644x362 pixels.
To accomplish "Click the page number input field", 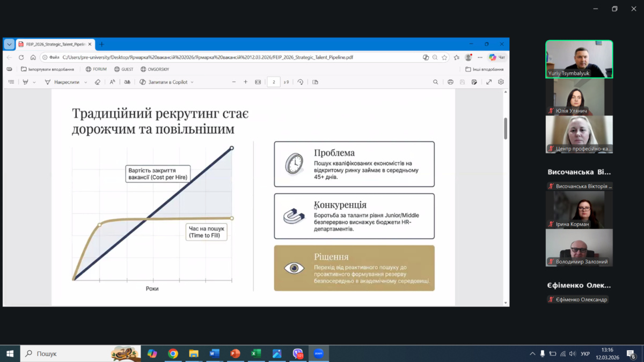I will click(x=274, y=82).
